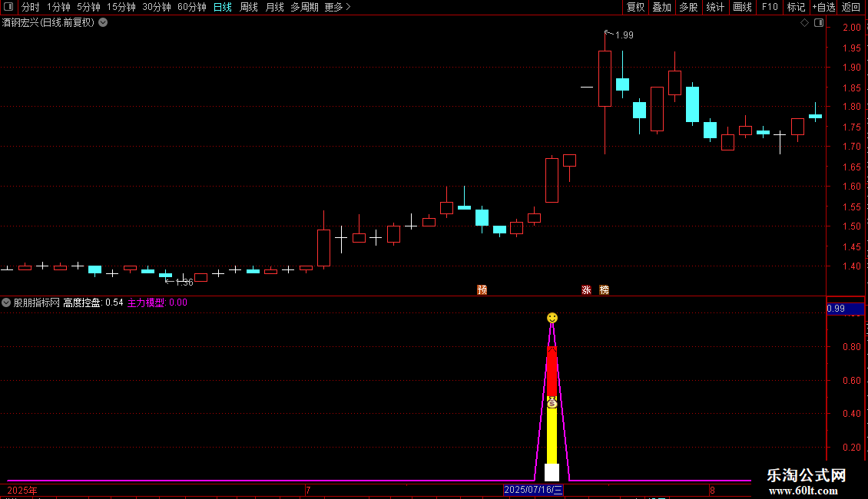868x499 pixels.
Task: Open 多周期 multi-period view
Action: [x=304, y=7]
